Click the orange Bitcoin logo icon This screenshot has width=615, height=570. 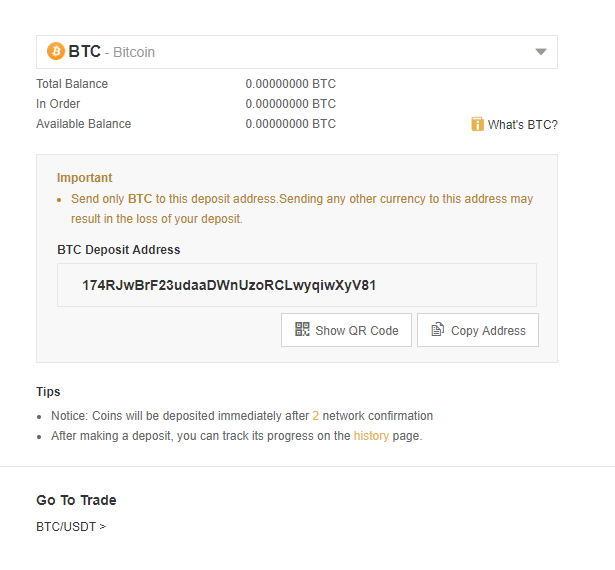pos(56,51)
